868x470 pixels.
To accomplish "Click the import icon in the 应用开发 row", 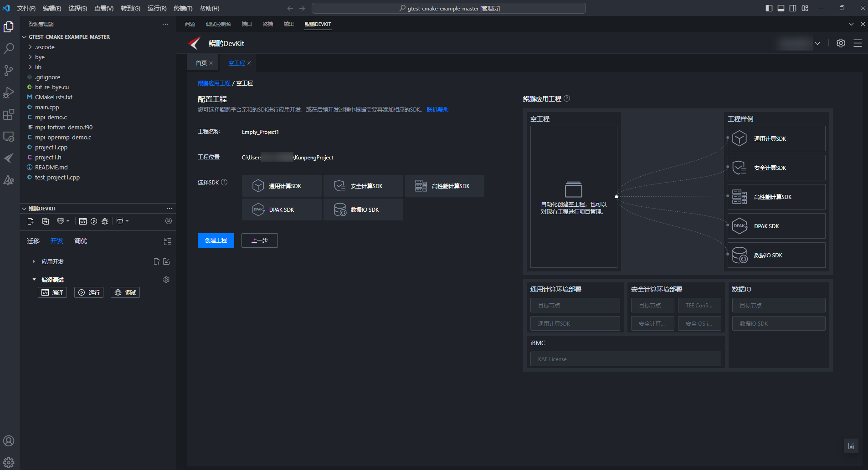I will click(x=166, y=261).
